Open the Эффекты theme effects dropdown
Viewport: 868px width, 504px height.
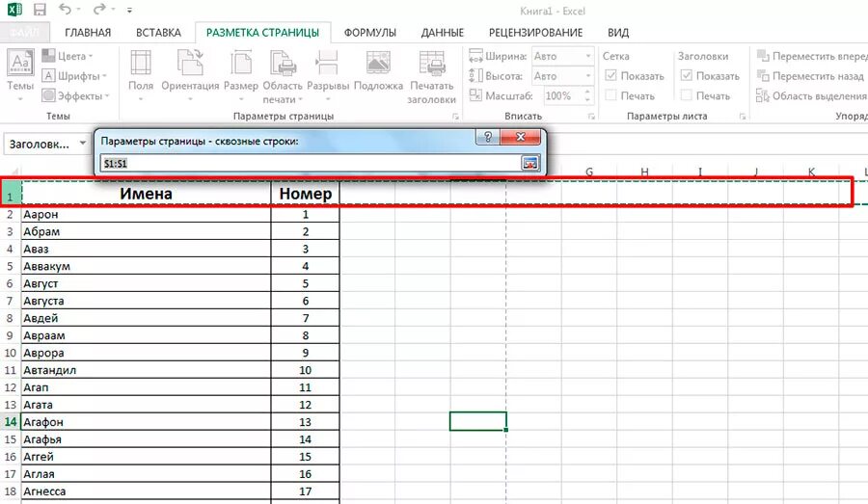76,95
